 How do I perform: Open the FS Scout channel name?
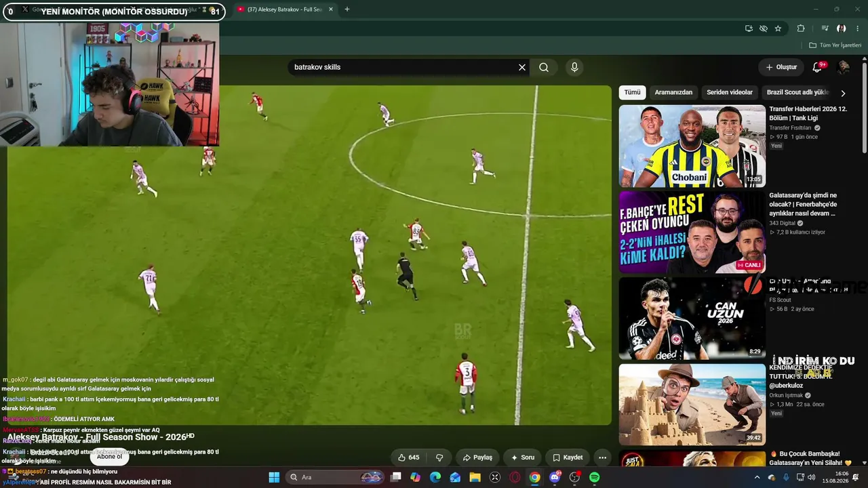tap(780, 300)
